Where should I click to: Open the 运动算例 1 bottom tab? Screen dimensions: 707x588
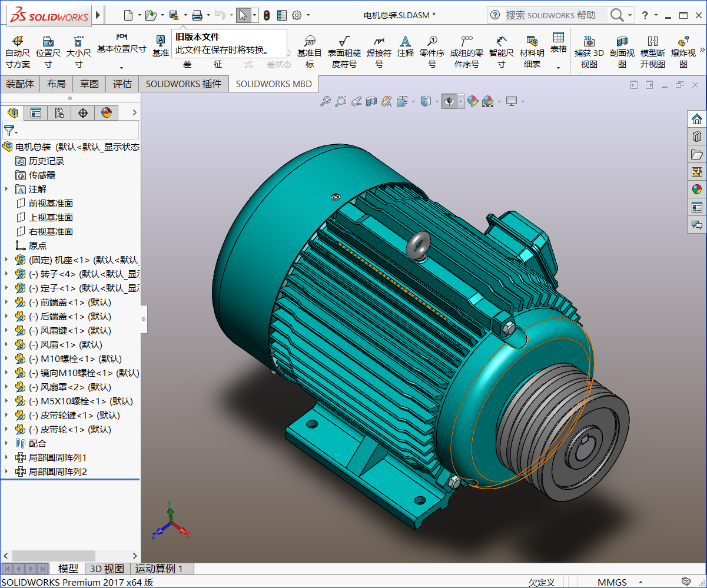pyautogui.click(x=159, y=569)
